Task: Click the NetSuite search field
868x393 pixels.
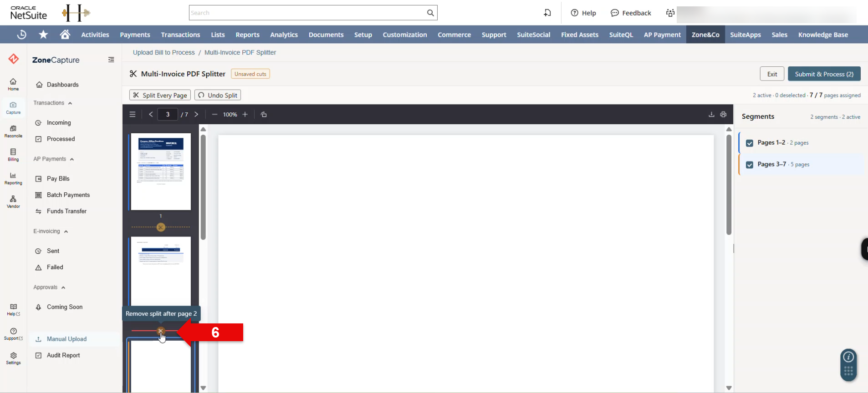Action: (307, 13)
